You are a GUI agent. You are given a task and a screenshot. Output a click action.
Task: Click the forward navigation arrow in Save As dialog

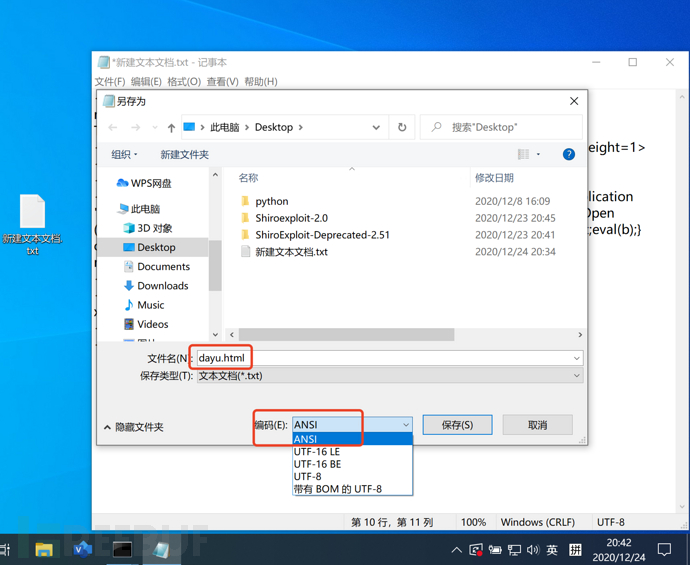[x=136, y=128]
